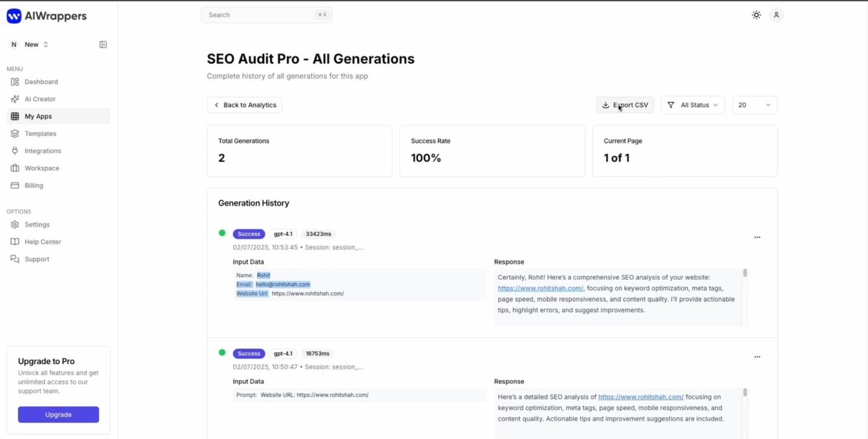Open the filter icon beside All Status
The width and height of the screenshot is (868, 439).
671,105
